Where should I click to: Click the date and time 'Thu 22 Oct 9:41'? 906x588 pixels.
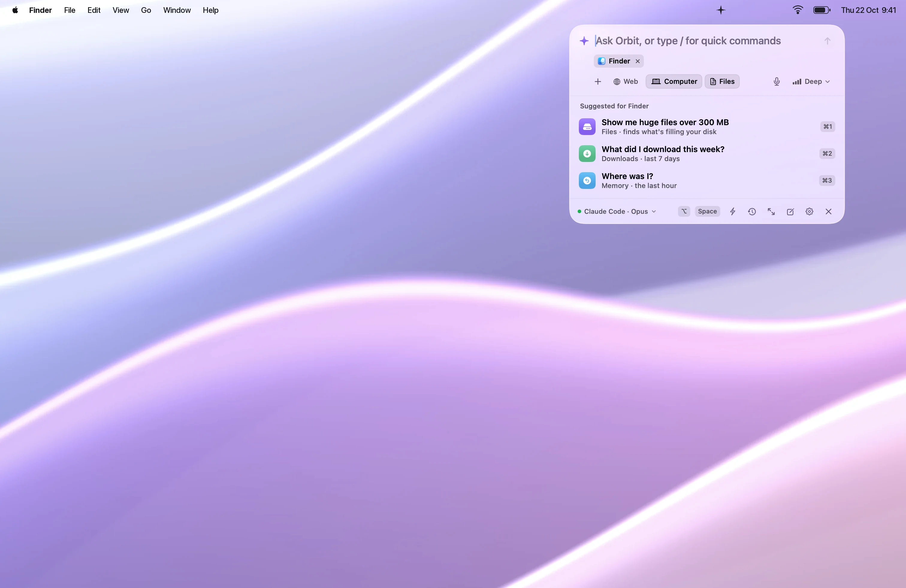[868, 10]
